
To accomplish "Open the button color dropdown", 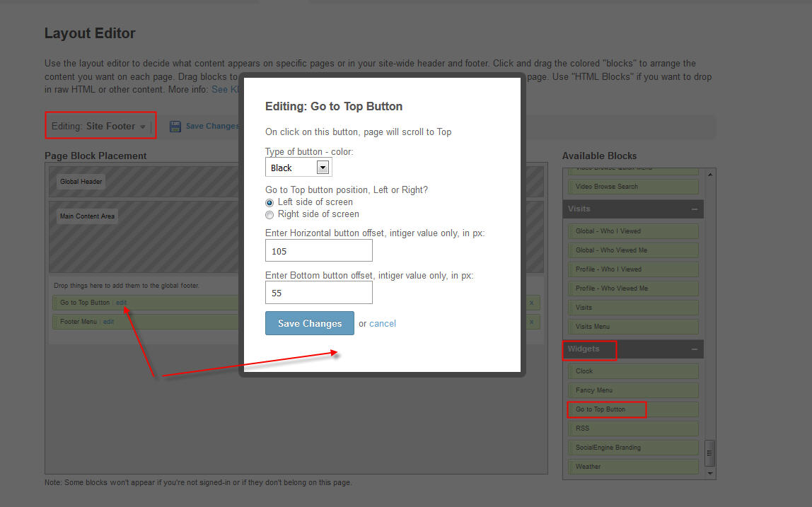I will pos(323,168).
